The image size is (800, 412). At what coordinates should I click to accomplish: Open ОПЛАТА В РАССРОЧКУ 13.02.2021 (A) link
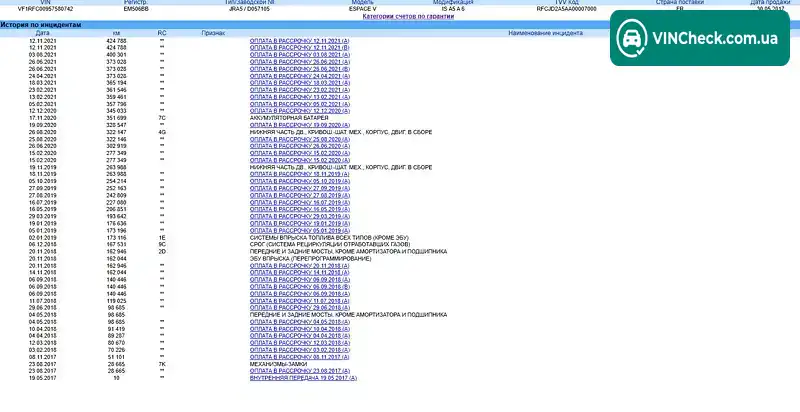click(x=299, y=97)
